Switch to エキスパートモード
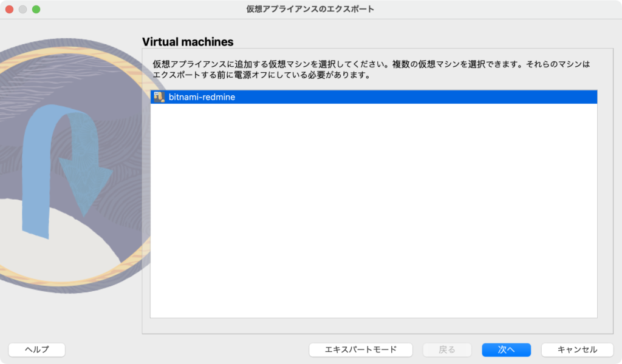 pyautogui.click(x=361, y=349)
